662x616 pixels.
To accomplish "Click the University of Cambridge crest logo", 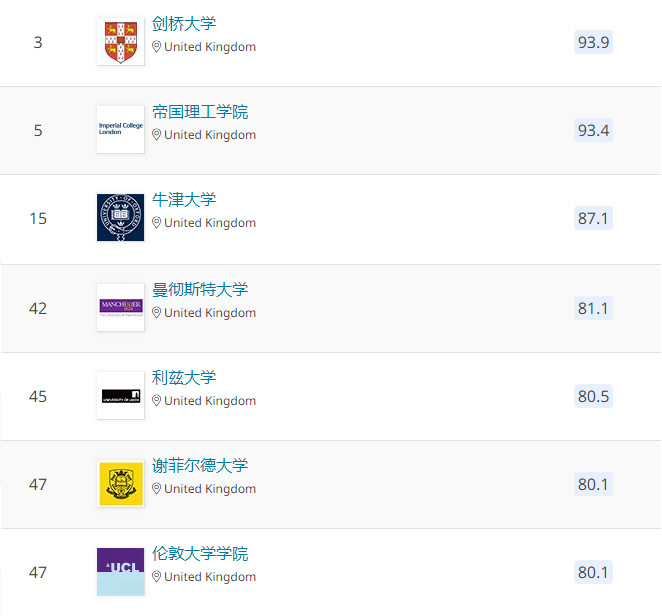I will [x=120, y=41].
